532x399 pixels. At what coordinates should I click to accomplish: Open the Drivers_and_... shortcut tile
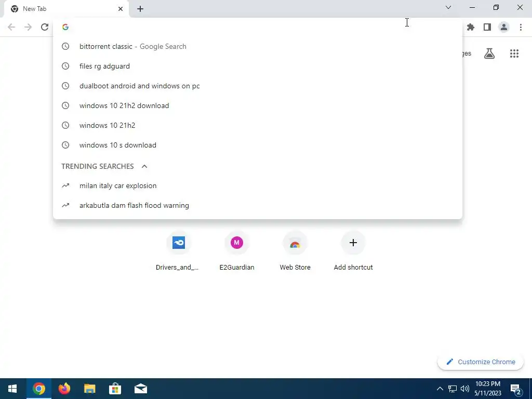179,251
